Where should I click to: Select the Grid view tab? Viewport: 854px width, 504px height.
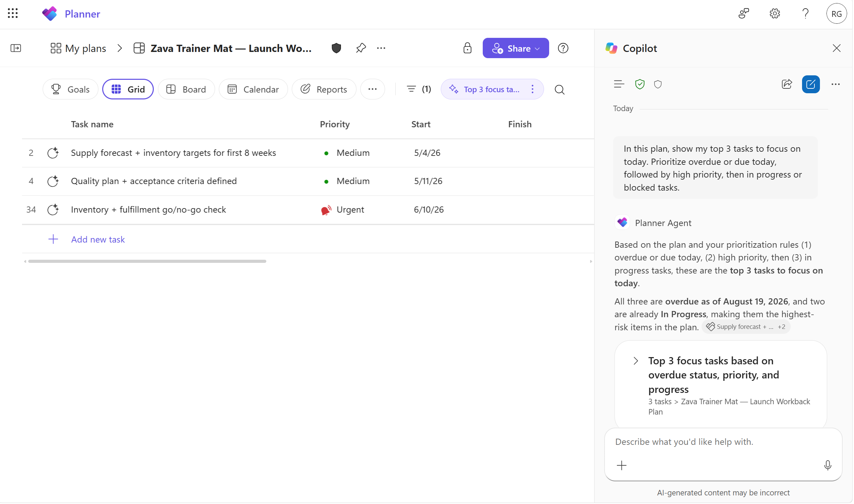coord(128,89)
